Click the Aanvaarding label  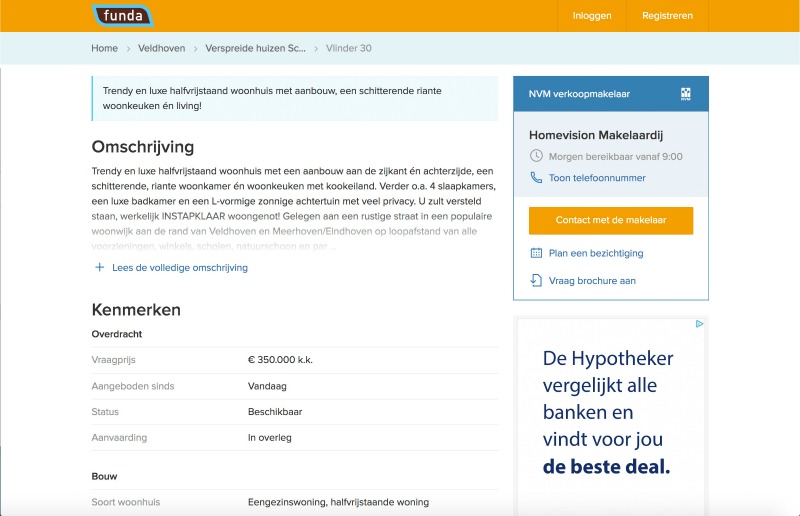[x=119, y=437]
